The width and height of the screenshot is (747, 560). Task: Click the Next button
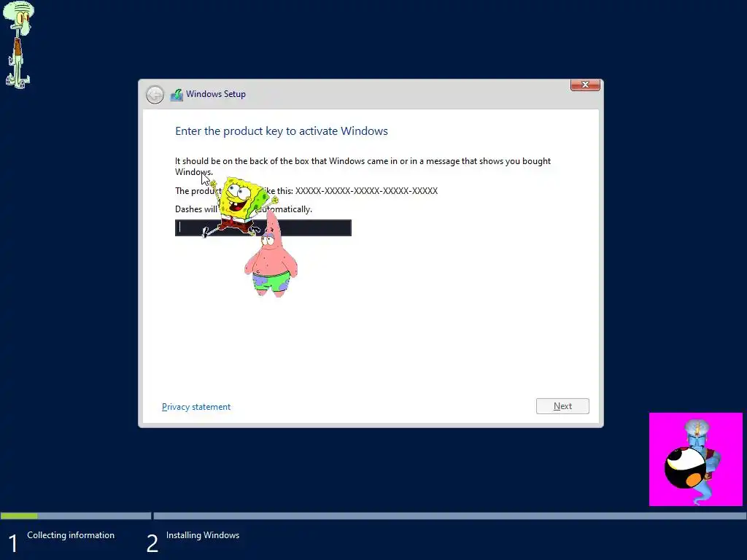tap(562, 406)
